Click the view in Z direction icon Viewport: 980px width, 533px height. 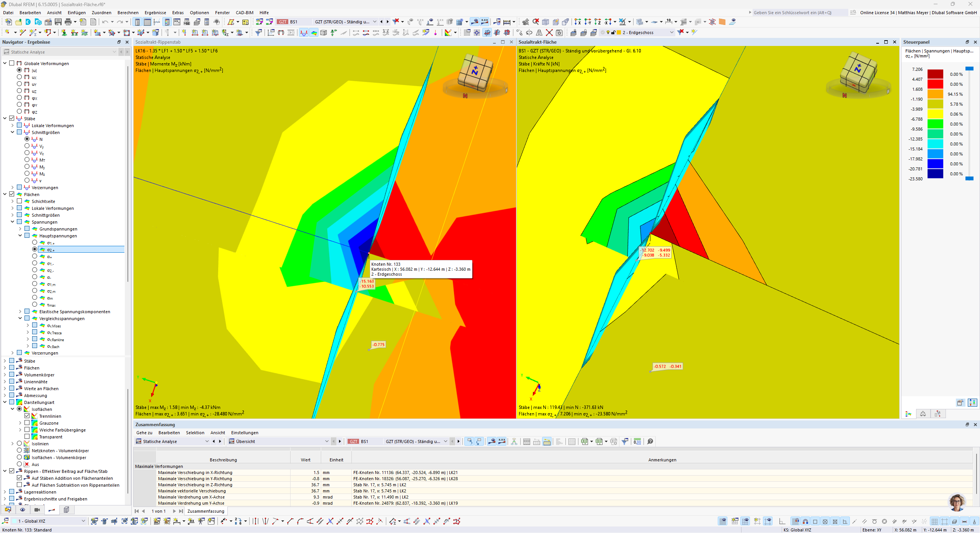tap(598, 22)
